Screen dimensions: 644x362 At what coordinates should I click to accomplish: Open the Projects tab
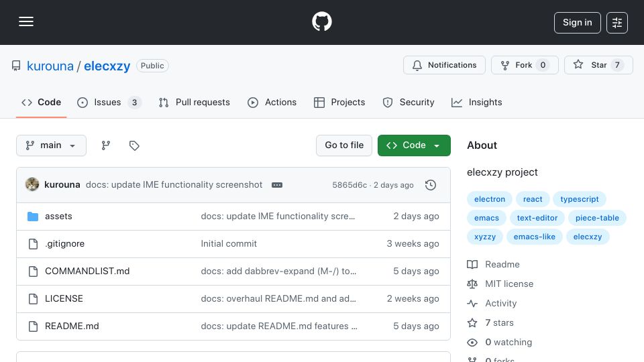click(339, 102)
